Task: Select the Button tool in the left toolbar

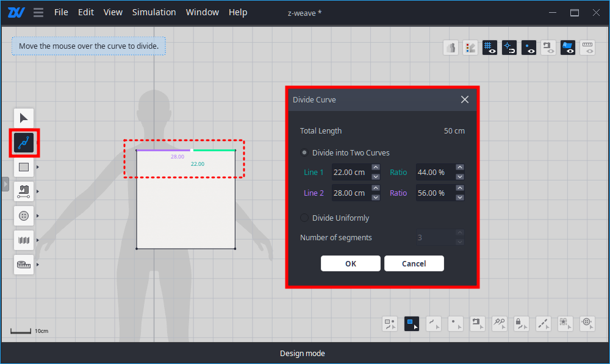Action: click(x=24, y=216)
